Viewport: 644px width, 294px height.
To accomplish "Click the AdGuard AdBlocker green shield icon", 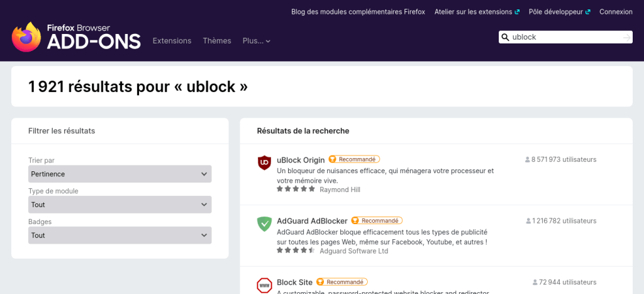I will (x=264, y=223).
